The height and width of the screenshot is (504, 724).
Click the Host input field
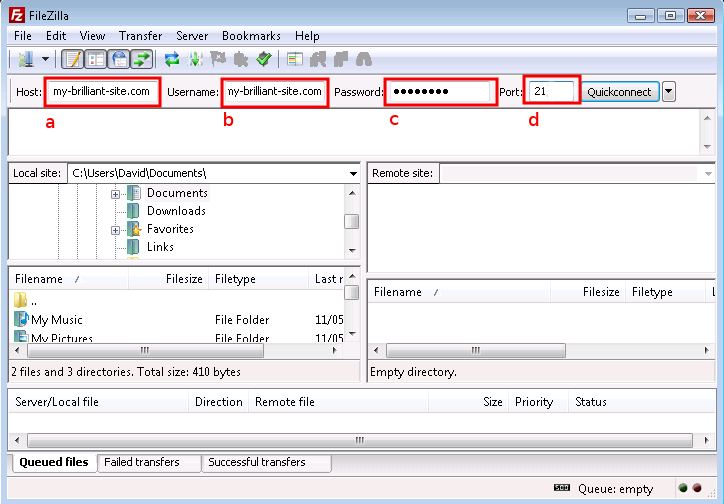tap(103, 91)
